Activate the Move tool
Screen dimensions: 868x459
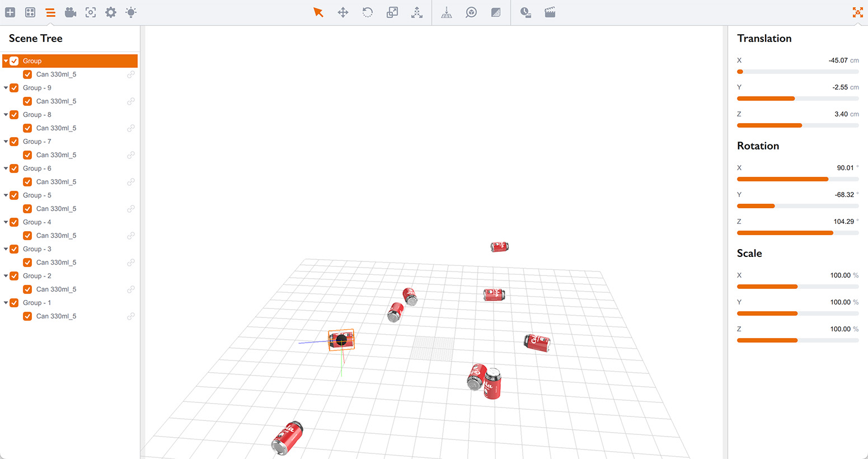(x=342, y=12)
